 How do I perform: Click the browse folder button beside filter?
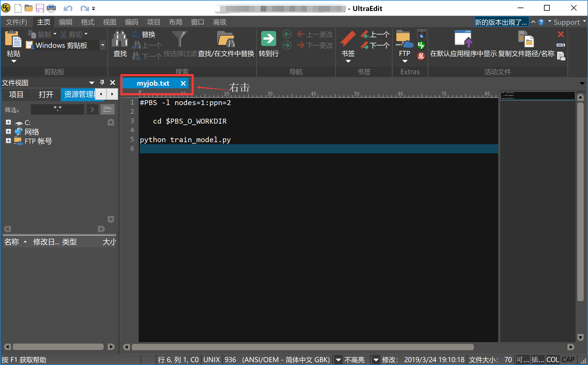point(107,109)
